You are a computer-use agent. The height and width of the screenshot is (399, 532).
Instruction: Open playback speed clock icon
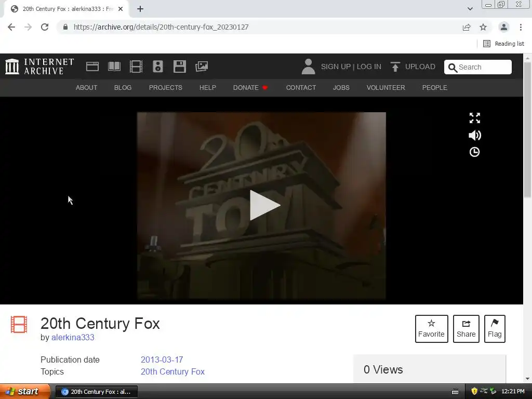point(474,152)
